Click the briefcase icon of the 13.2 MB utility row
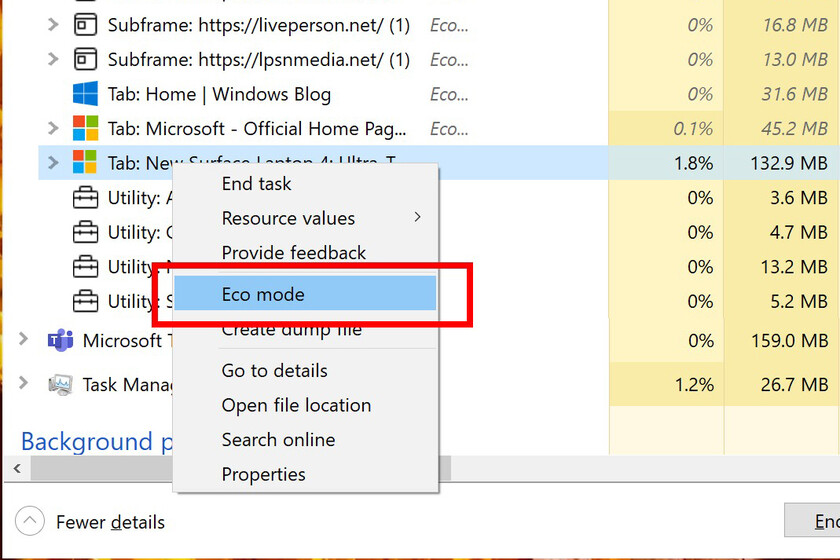 pos(85,266)
